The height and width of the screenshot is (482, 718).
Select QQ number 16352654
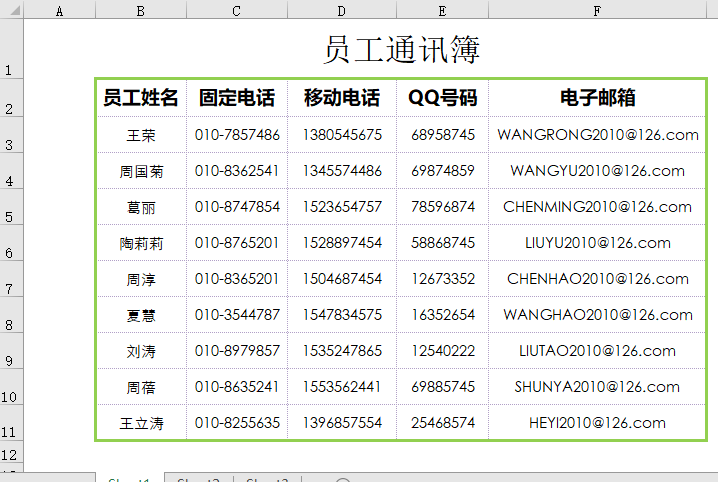tap(442, 315)
